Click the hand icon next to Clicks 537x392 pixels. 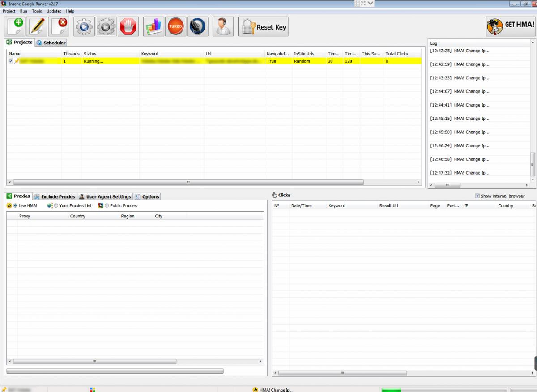click(275, 195)
